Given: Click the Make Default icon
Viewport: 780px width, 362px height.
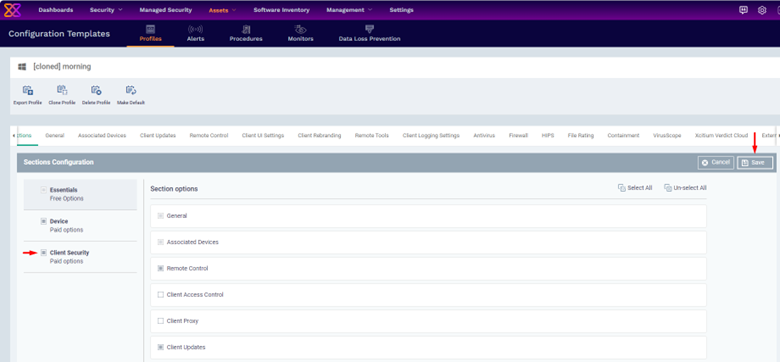Looking at the screenshot, I should click(x=131, y=90).
